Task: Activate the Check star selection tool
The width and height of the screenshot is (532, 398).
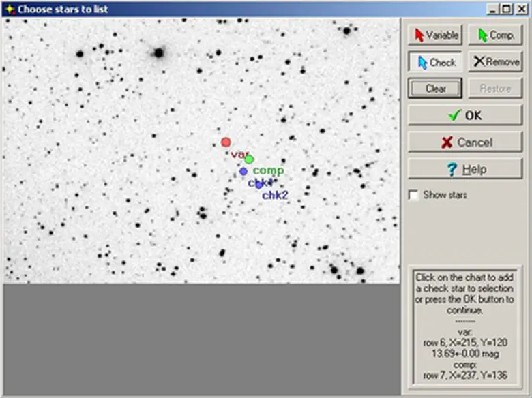Action: (x=435, y=62)
